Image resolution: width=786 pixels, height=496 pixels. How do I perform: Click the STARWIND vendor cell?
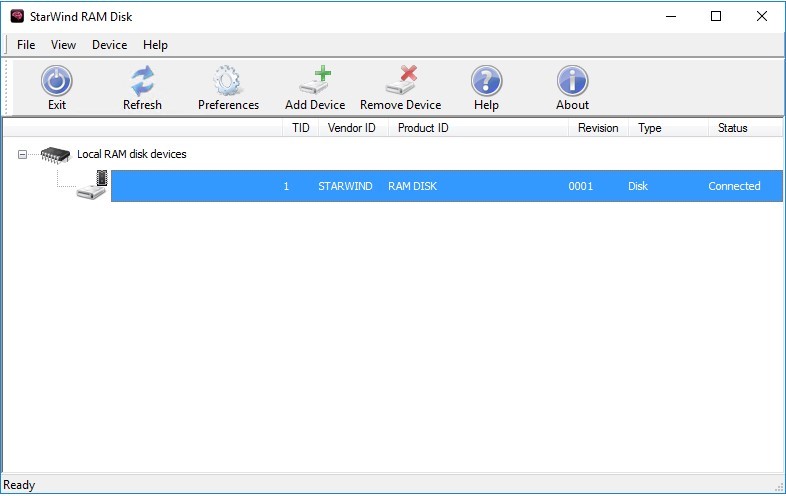(345, 186)
